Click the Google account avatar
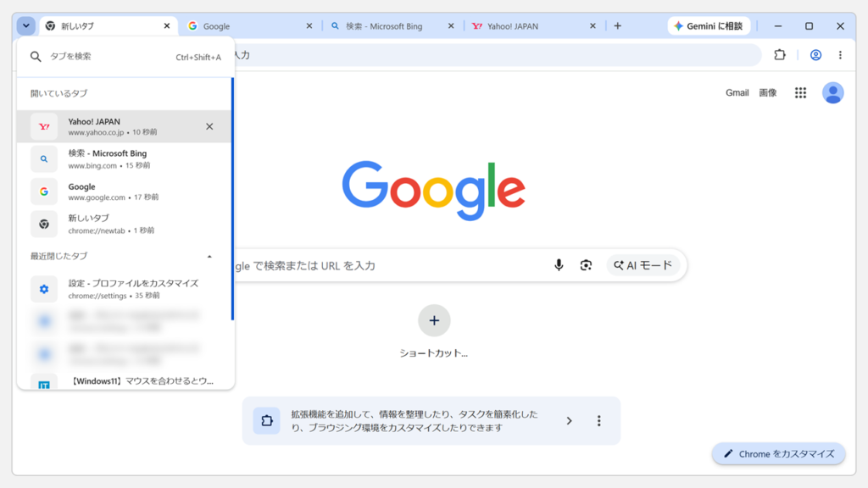Viewport: 868px width, 488px height. pyautogui.click(x=832, y=93)
